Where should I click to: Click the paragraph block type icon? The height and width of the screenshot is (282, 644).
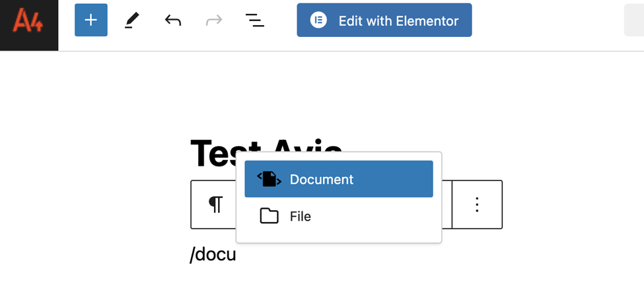[x=215, y=204]
